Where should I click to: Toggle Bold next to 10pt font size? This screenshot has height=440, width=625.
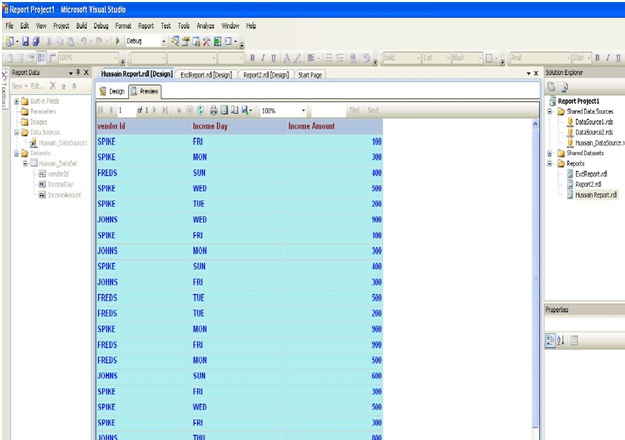(x=597, y=58)
